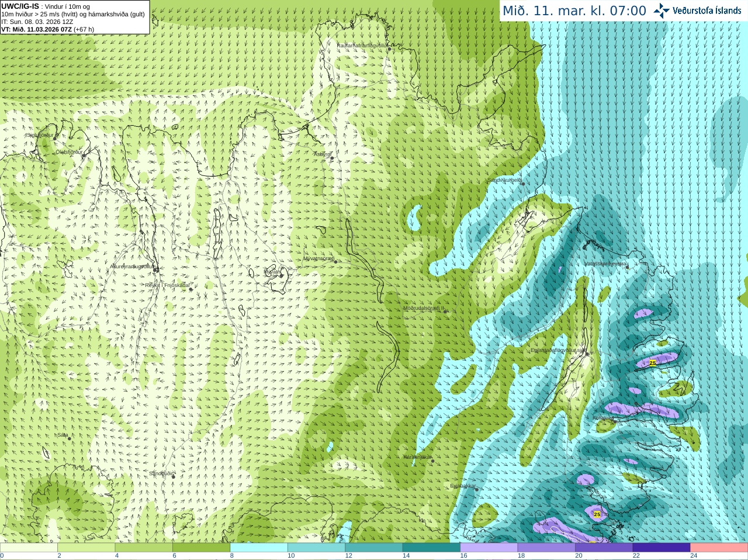Click the legend scale value 20
Screen dimensions: 748x560
pyautogui.click(x=579, y=556)
